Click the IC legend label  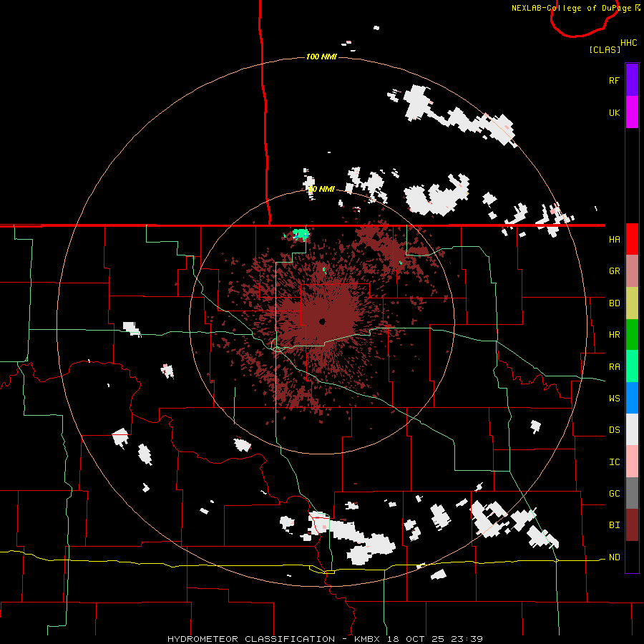click(x=614, y=462)
